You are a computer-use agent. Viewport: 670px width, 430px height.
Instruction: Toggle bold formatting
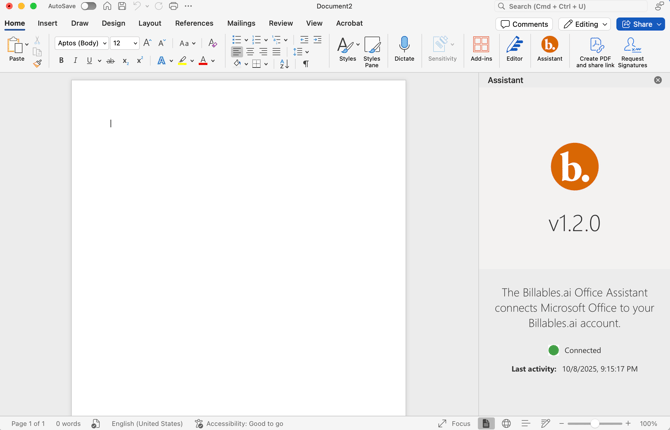click(x=61, y=61)
